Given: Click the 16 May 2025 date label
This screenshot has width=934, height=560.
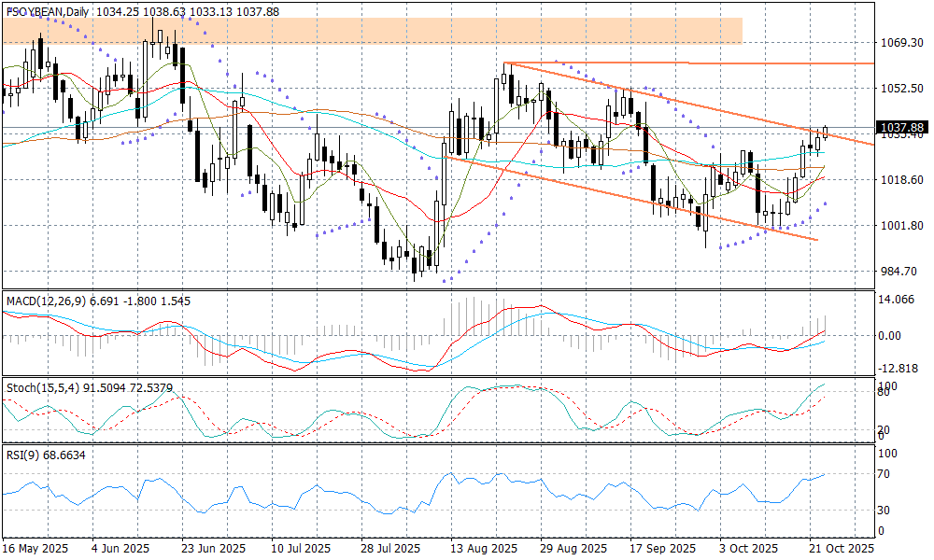Looking at the screenshot, I should click(x=36, y=549).
